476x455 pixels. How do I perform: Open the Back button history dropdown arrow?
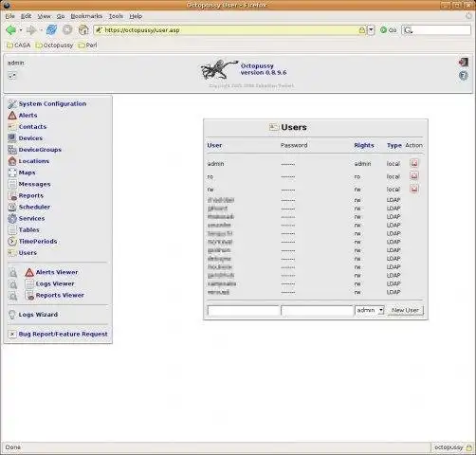pyautogui.click(x=21, y=30)
